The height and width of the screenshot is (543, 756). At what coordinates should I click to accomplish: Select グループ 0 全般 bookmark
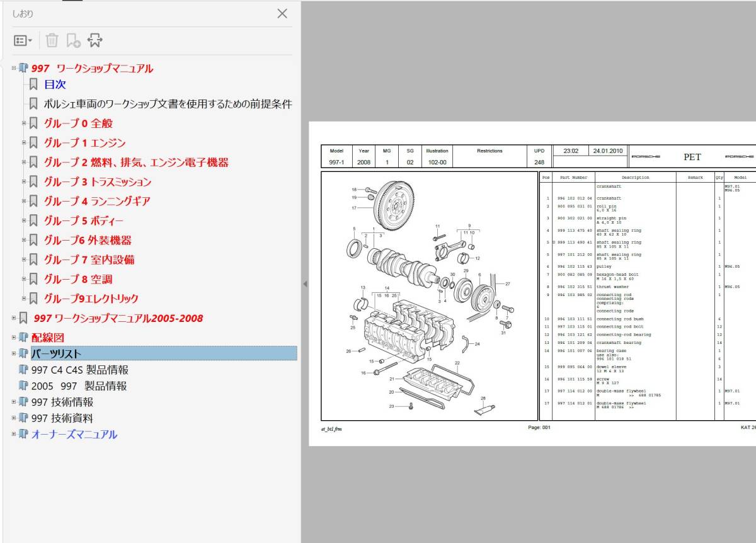click(x=78, y=123)
